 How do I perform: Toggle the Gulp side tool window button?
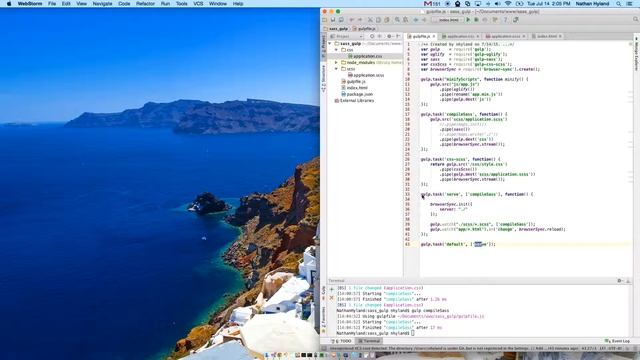click(x=324, y=293)
